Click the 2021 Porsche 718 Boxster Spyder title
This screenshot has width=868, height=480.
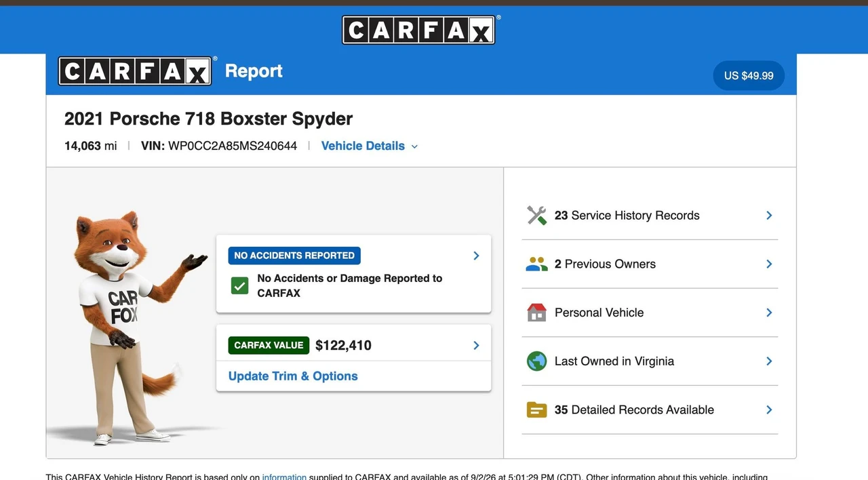[x=208, y=119]
